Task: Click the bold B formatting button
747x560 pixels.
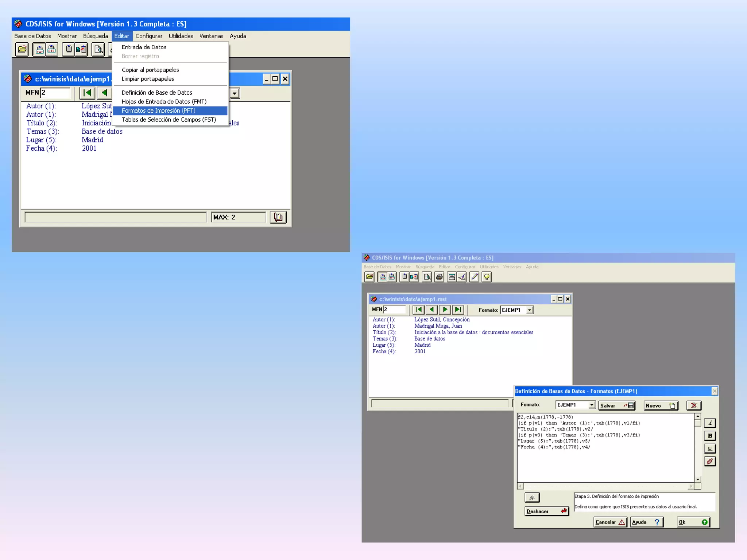Action: coord(709,436)
